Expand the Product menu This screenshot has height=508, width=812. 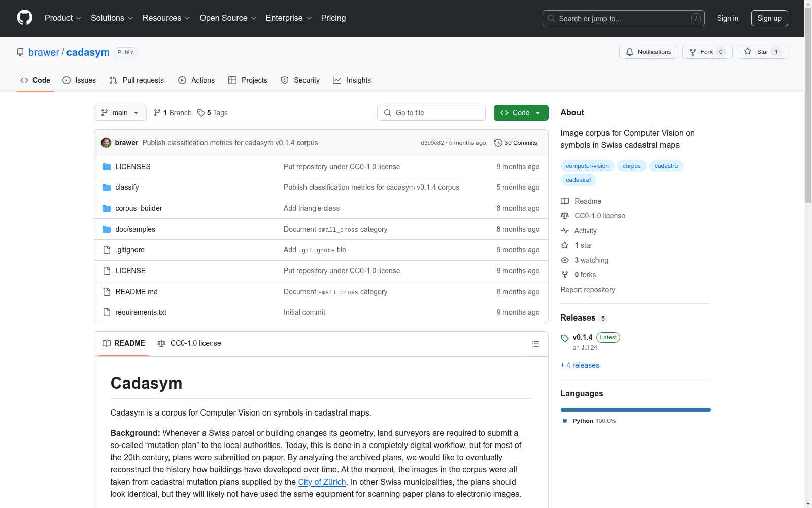(x=63, y=18)
